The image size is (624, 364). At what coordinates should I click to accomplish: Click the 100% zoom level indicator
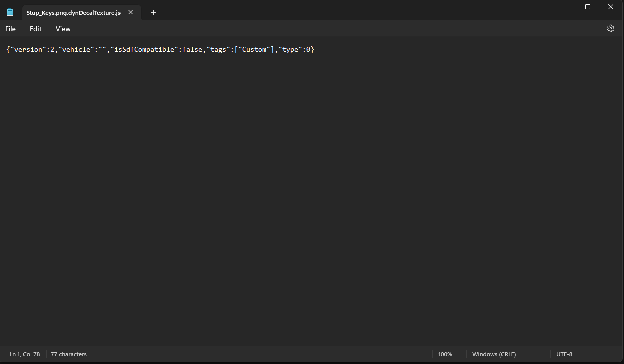(445, 354)
